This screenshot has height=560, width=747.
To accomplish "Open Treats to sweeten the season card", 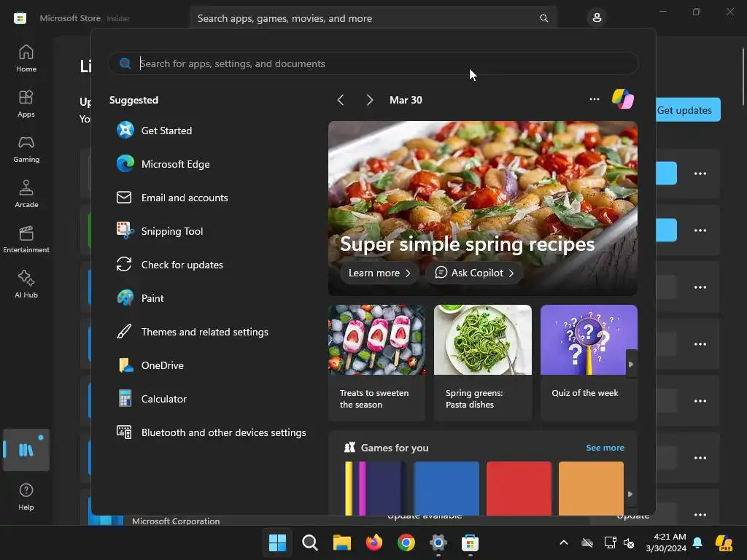I will (376, 363).
